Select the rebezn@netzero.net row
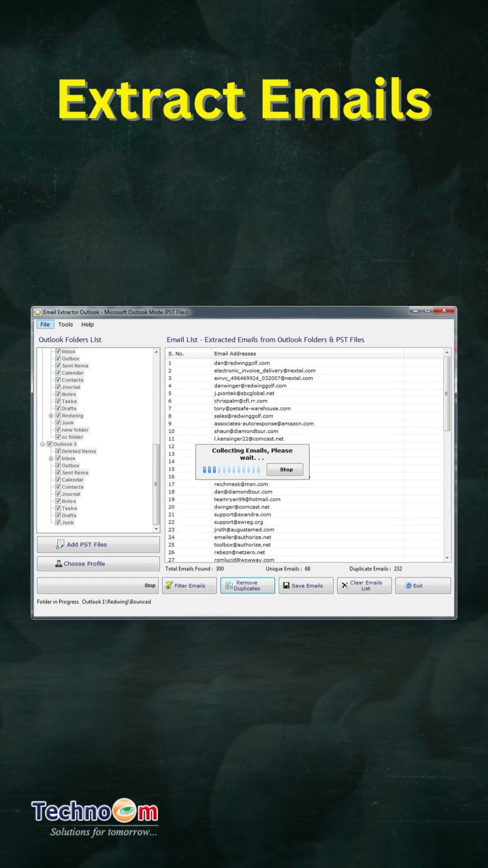This screenshot has height=868, width=488. pyautogui.click(x=305, y=552)
